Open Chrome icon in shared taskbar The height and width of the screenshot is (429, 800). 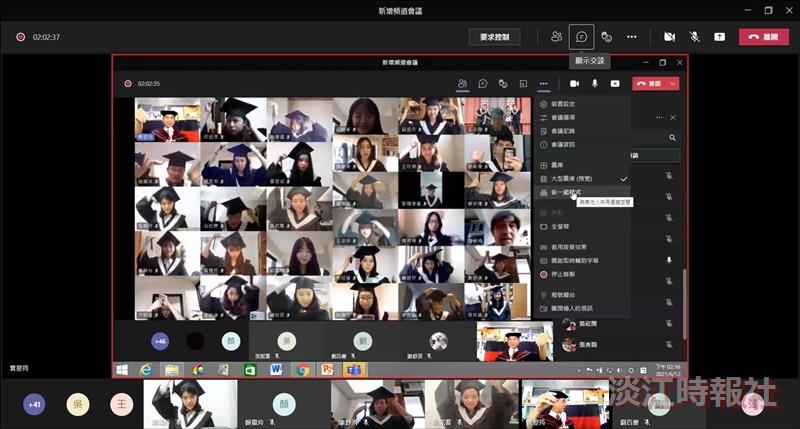[x=302, y=370]
